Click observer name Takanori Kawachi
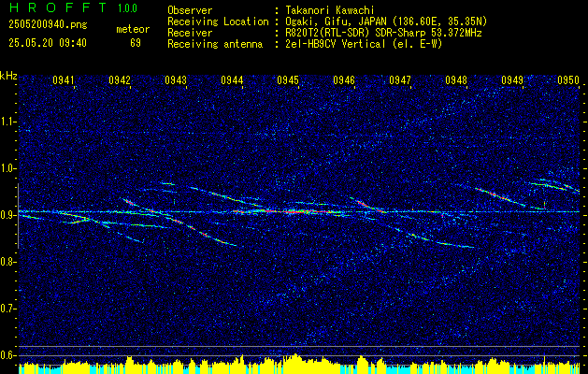This screenshot has width=588, height=374. [329, 10]
